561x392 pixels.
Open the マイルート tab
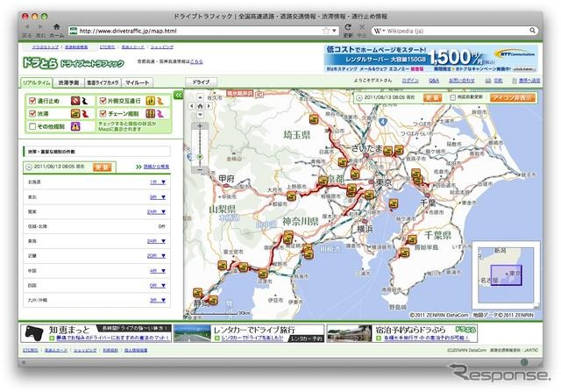click(x=137, y=82)
